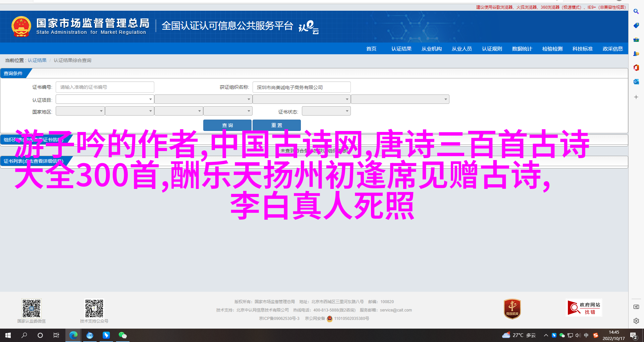Open Cortana circle icon on taskbar
The width and height of the screenshot is (644, 342).
[40, 335]
